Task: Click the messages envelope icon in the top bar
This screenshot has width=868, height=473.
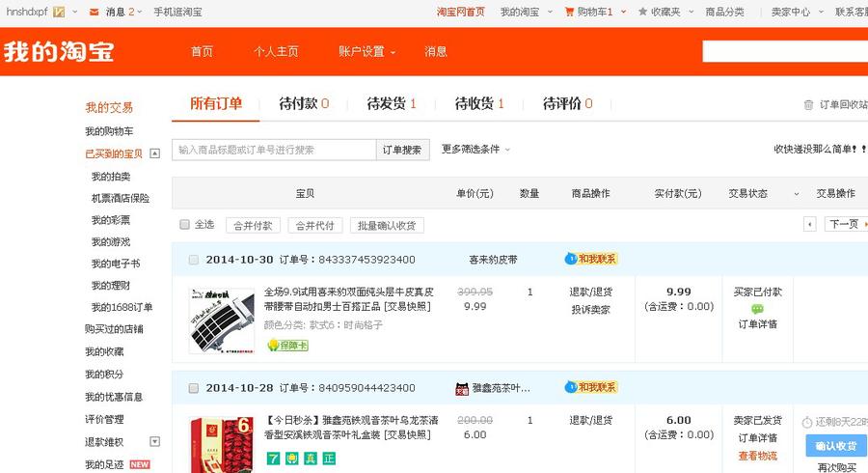Action: point(95,12)
